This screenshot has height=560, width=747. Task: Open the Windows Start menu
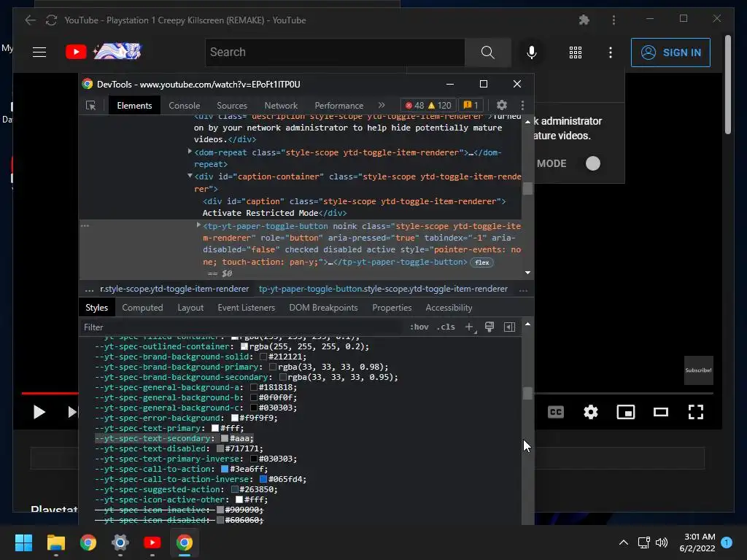pyautogui.click(x=23, y=542)
